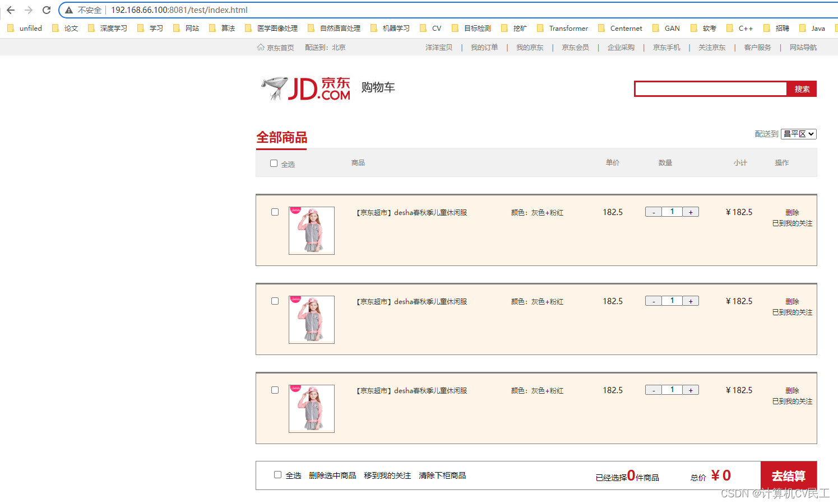Open the 目标检测 bookmark folder
Screen dimensions: 838x504
tap(471, 28)
